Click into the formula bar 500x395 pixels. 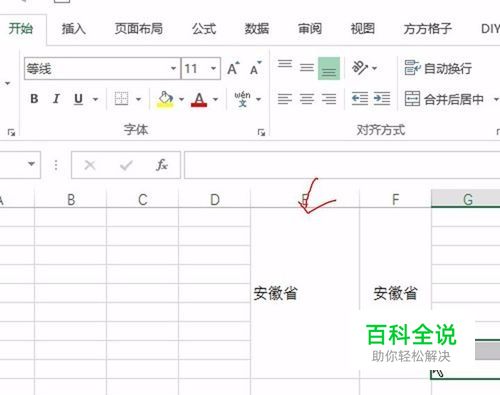(342, 165)
